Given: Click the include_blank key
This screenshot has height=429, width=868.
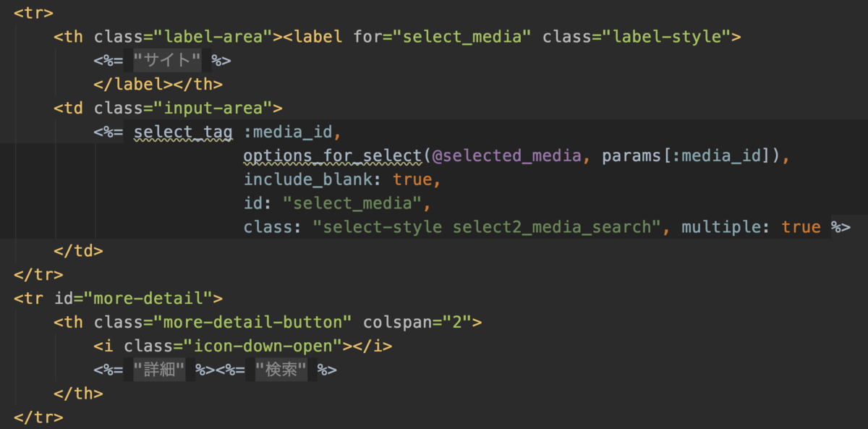Looking at the screenshot, I should coord(318,179).
